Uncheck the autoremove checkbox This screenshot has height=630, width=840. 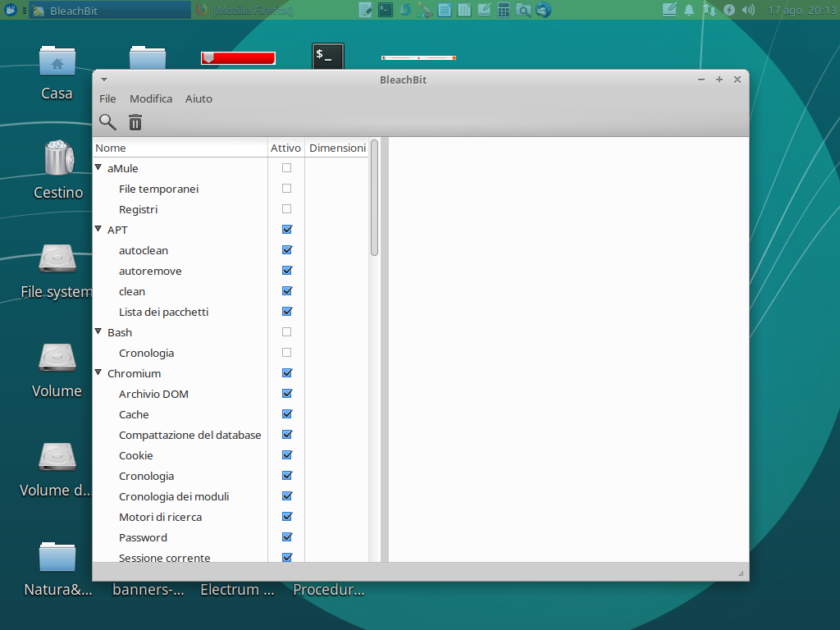[287, 271]
